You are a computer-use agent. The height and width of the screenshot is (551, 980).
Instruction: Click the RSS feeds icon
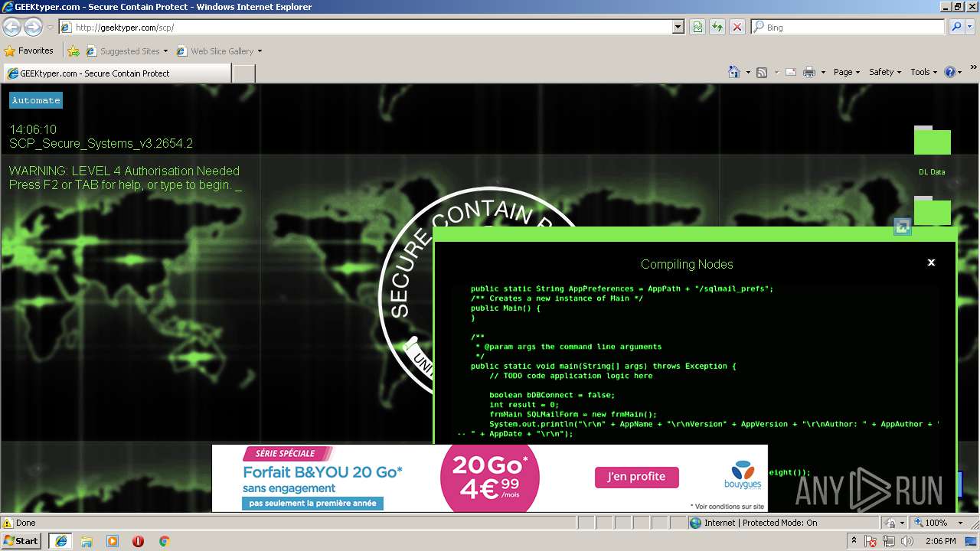762,72
